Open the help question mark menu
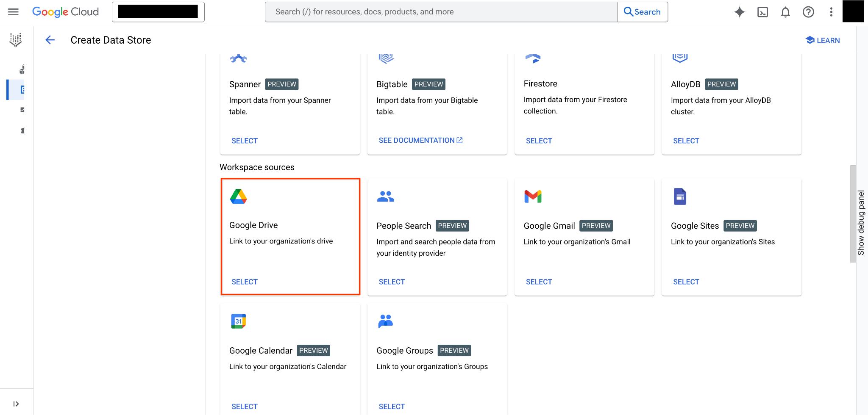The image size is (868, 415). 808,12
